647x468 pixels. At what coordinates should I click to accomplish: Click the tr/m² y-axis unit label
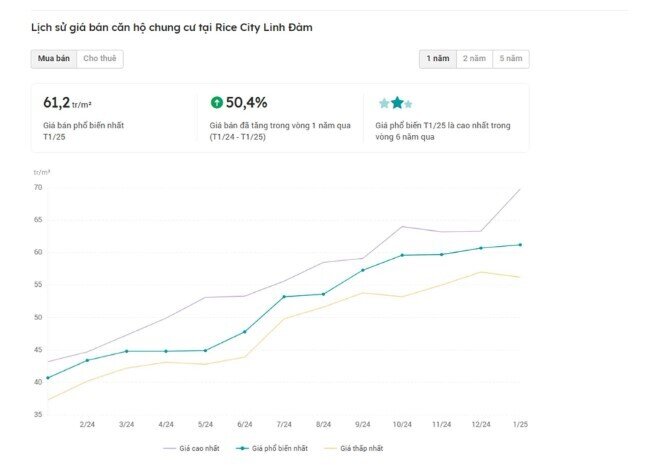tap(42, 172)
